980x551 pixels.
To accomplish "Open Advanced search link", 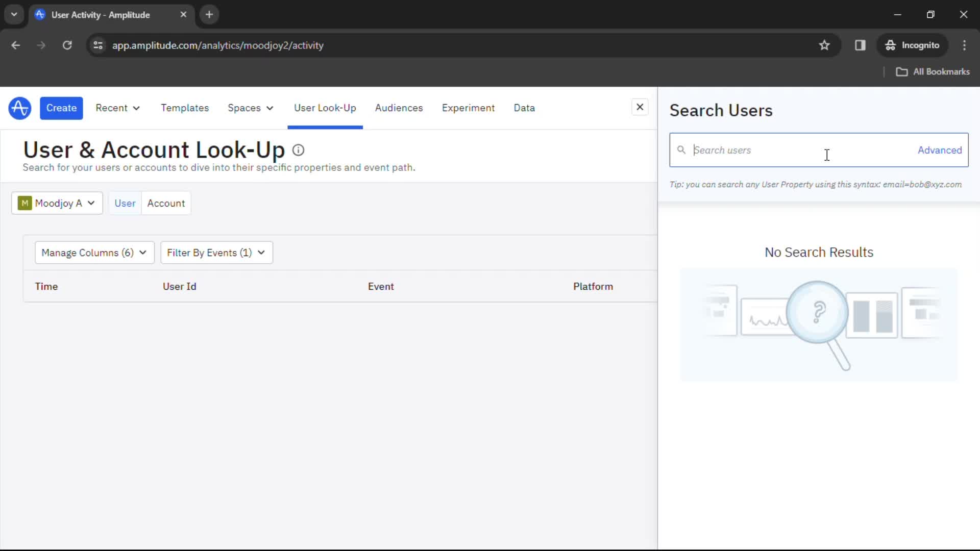I will coord(940,150).
